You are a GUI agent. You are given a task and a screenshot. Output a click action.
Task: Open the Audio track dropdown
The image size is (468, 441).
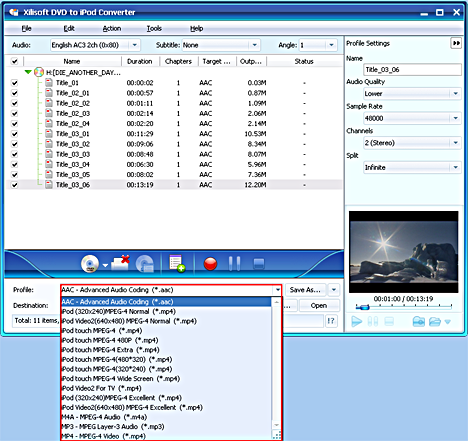(x=135, y=45)
